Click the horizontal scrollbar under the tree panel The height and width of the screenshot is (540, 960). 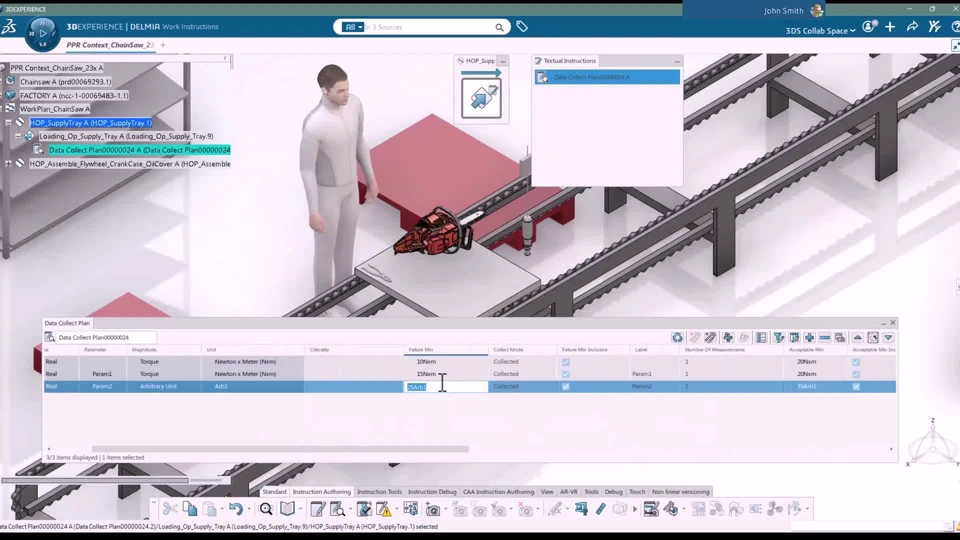pos(95,480)
